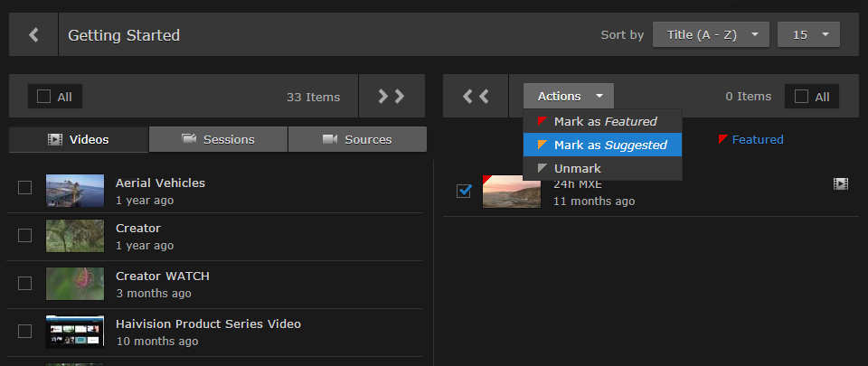Open the 15 items per page dropdown
Screen dimensions: 868x366
point(808,35)
